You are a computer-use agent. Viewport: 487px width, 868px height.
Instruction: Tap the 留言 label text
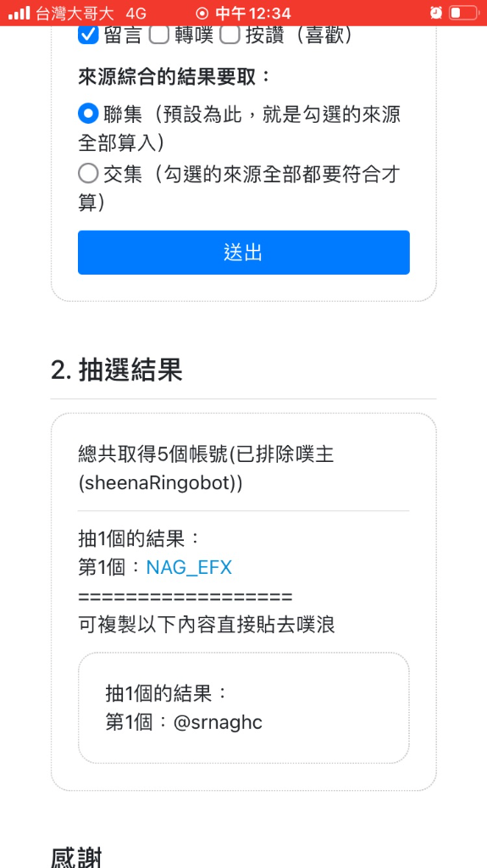coord(122,36)
